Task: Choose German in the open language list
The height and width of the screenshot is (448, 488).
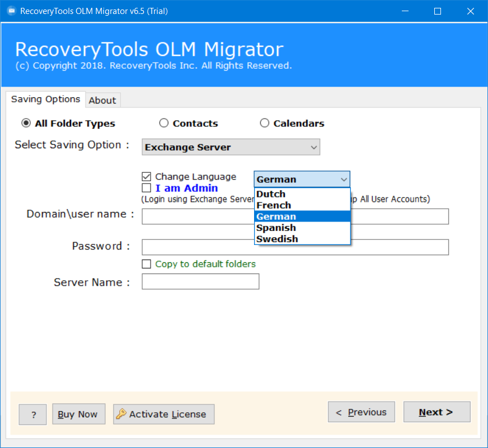Action: point(303,216)
